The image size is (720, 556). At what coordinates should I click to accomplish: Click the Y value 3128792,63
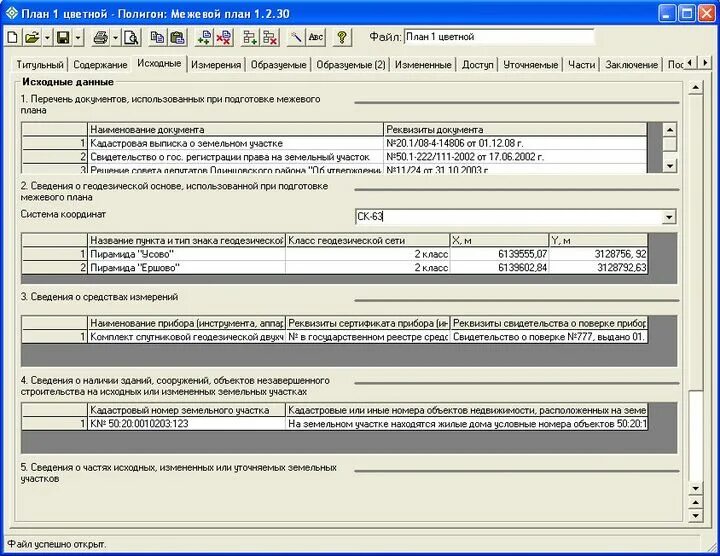(599, 268)
